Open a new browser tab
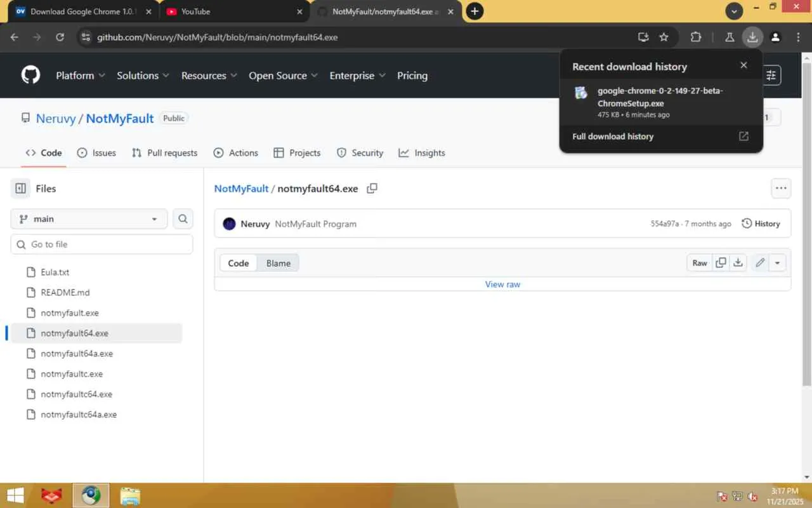812x508 pixels. (x=475, y=11)
